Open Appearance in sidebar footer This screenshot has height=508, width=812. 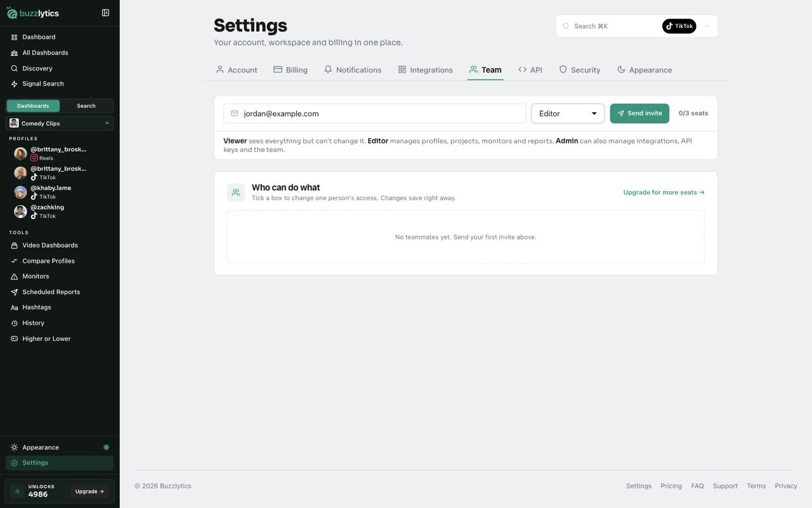60,447
